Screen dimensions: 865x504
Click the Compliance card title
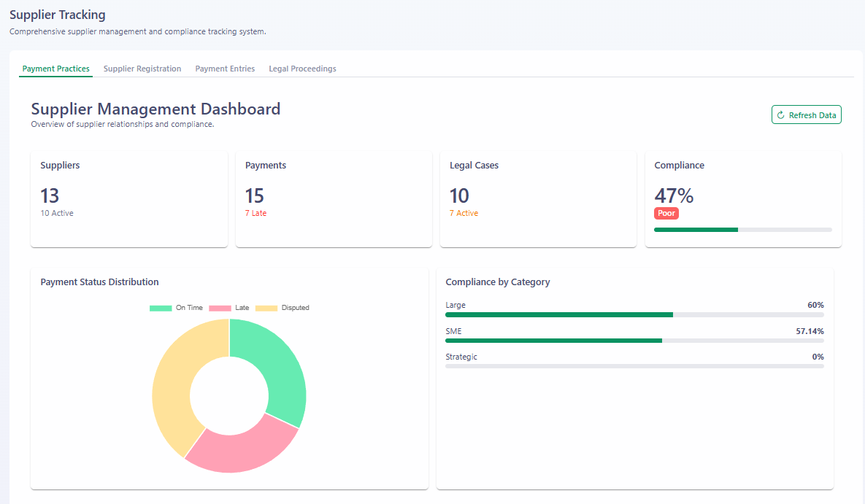[x=679, y=166]
